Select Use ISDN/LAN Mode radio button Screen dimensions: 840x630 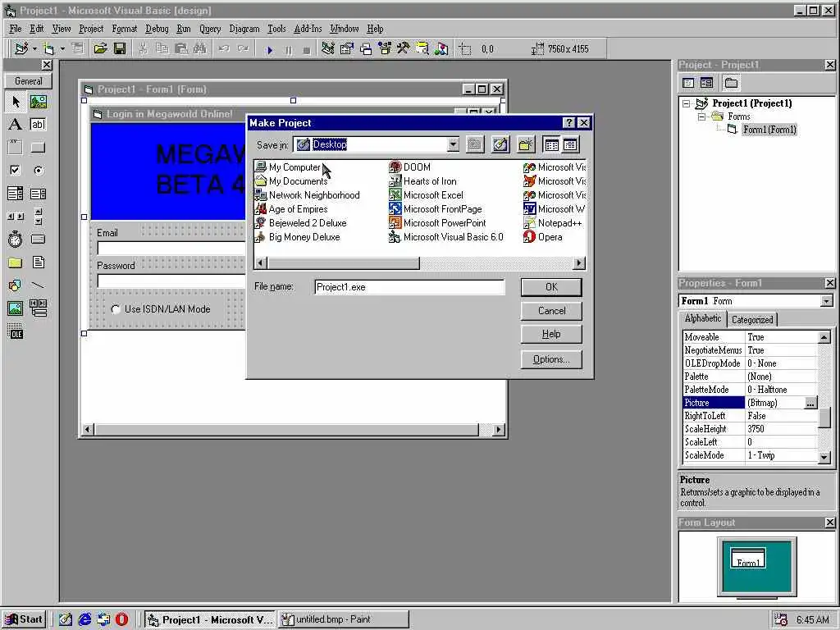pos(115,309)
